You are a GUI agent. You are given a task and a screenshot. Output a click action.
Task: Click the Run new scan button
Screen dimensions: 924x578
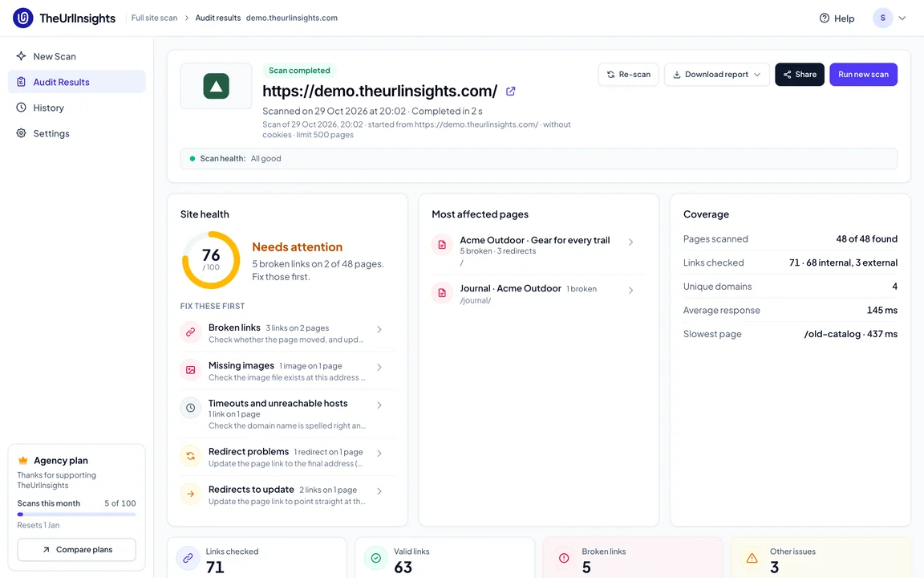(863, 75)
